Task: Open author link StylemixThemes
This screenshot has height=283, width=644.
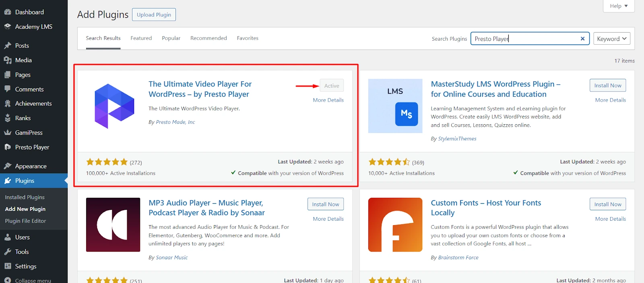Action: pos(457,139)
